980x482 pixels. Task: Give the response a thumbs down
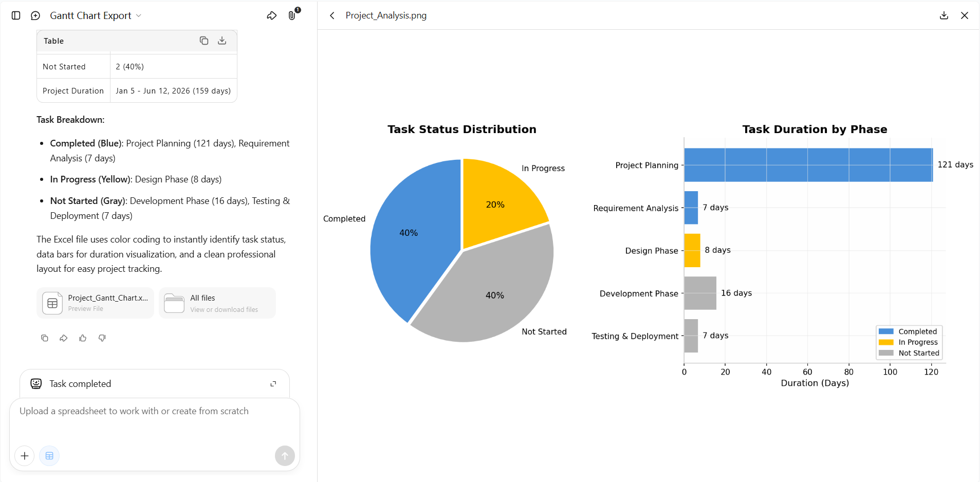coord(102,338)
